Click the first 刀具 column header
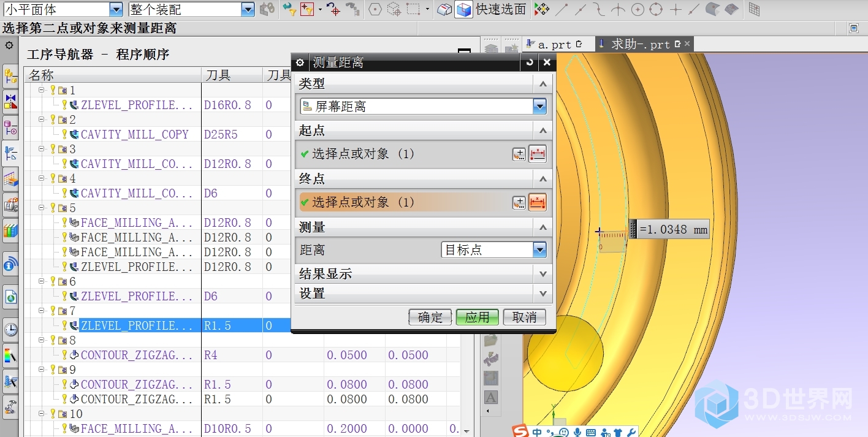 (x=232, y=75)
